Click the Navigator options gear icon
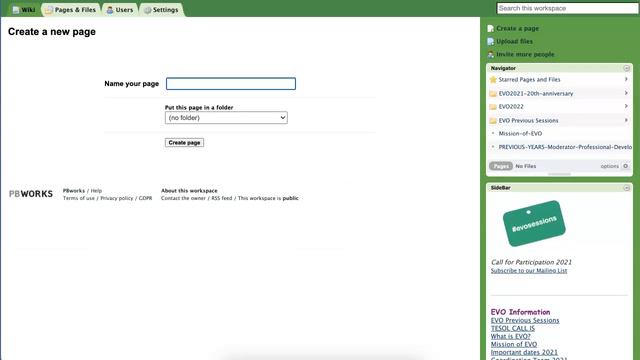The image size is (640, 360). tap(626, 166)
